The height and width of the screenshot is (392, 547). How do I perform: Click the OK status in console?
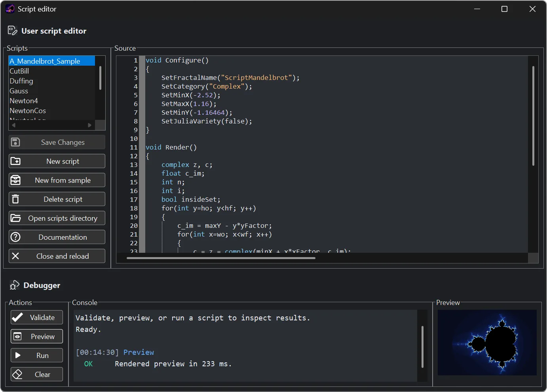point(88,364)
